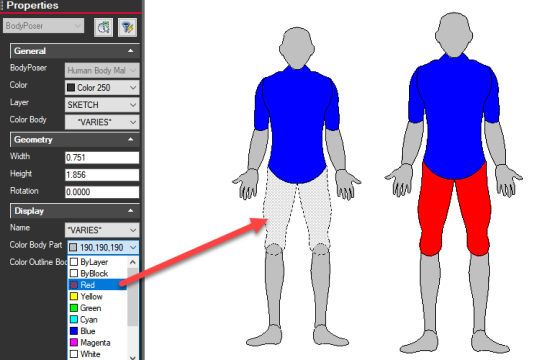Click the color list scroll-up arrow
538x360 pixels.
click(133, 262)
